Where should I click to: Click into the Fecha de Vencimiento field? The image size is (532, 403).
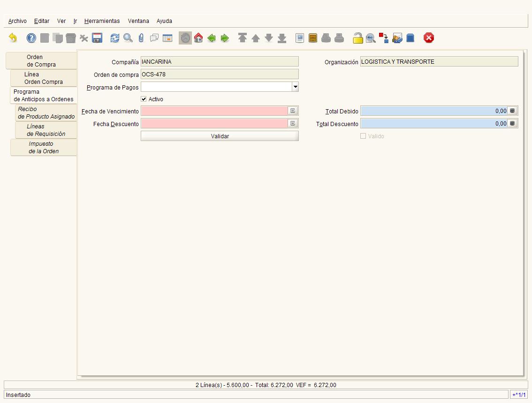[214, 111]
